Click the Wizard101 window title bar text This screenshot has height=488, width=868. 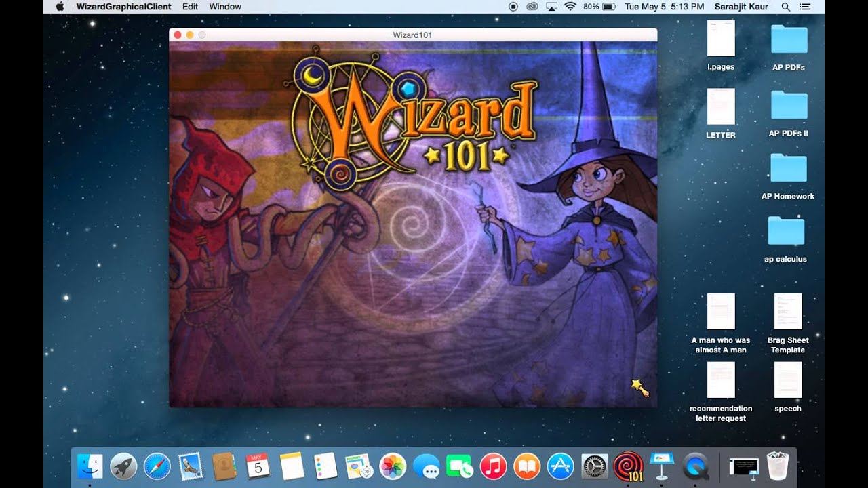(412, 35)
